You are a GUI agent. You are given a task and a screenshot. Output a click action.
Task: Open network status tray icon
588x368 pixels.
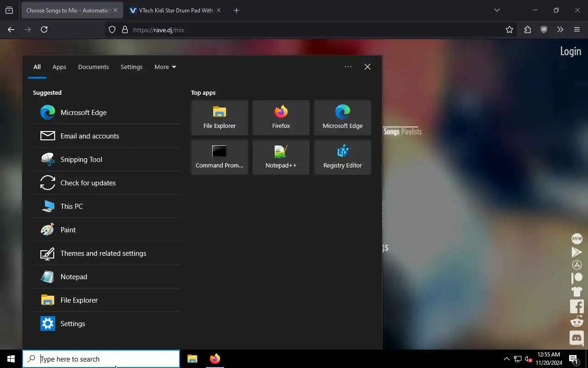pos(518,359)
